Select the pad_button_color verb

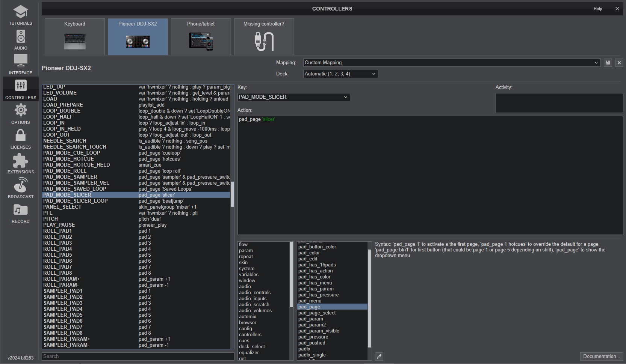332,247
